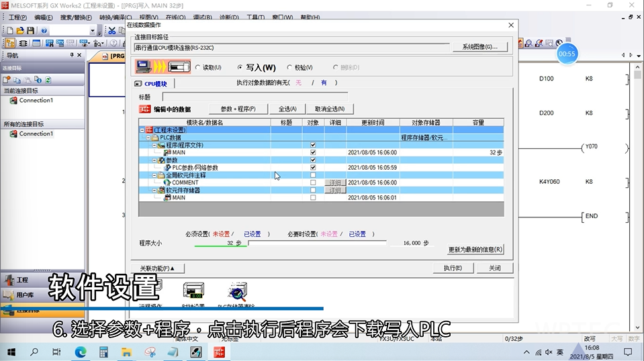Image resolution: width=644 pixels, height=361 pixels.
Task: Click the second Dev device list icon
Action: point(60,43)
